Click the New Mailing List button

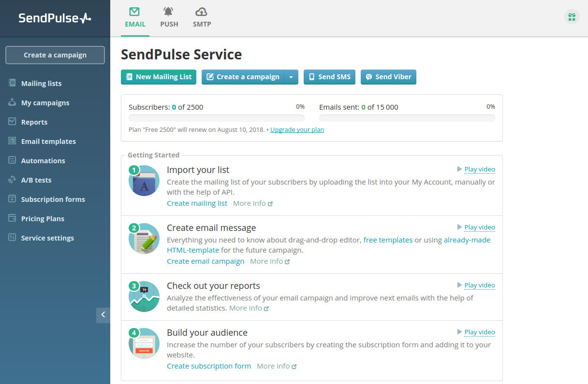coord(158,77)
